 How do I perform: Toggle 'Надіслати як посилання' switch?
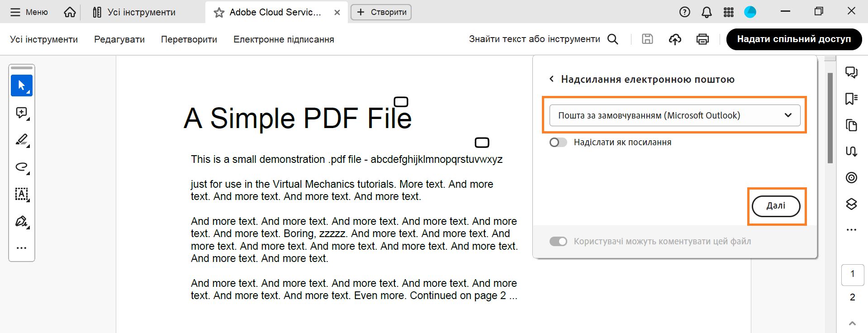click(558, 143)
